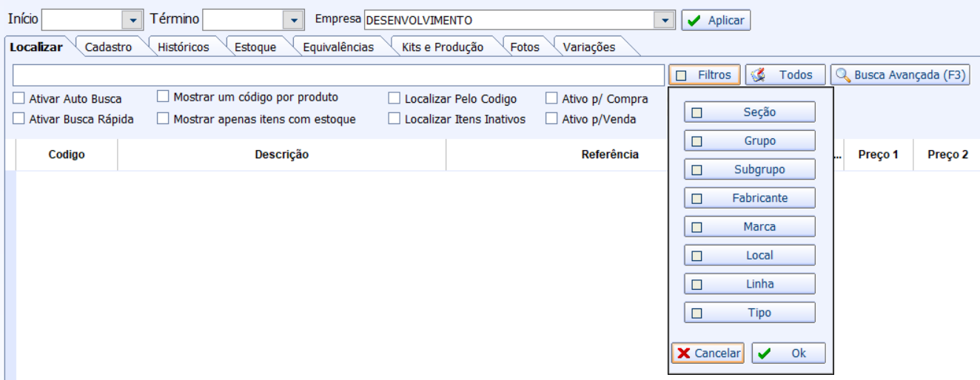Expand the Término date dropdown
Screen dimensions: 980x380
click(294, 20)
